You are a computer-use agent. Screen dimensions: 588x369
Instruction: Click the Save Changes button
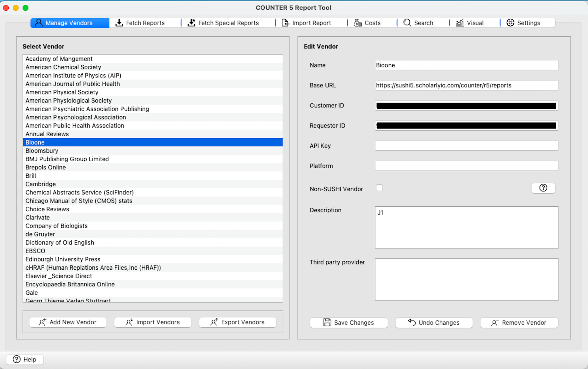pos(349,323)
